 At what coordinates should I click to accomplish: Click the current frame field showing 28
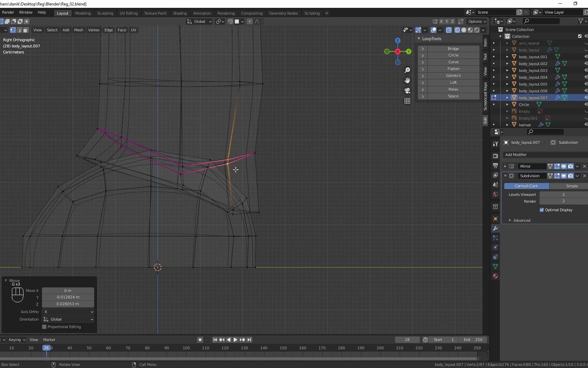pyautogui.click(x=407, y=340)
